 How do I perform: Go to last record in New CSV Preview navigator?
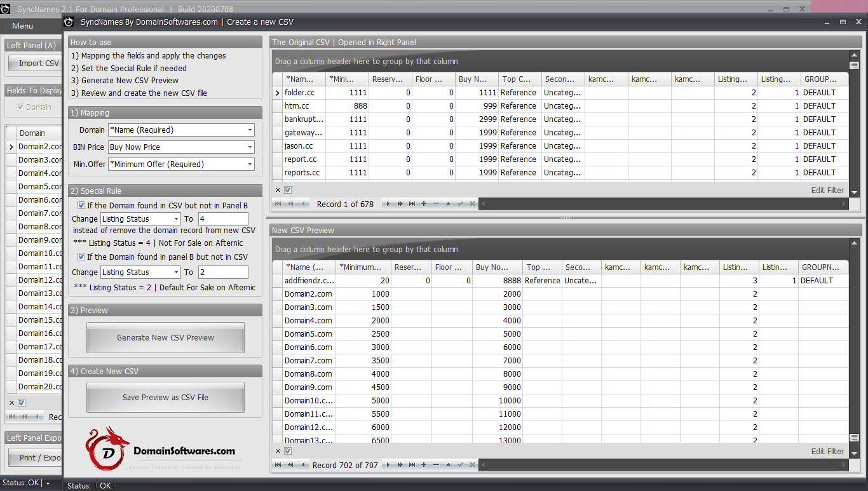coord(412,465)
